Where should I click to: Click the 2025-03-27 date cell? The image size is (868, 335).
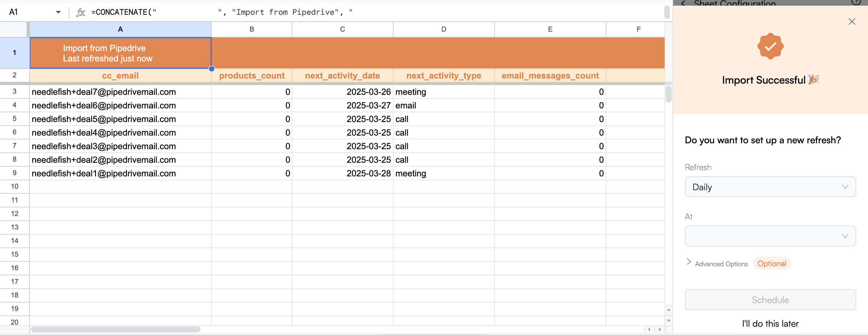coord(342,105)
